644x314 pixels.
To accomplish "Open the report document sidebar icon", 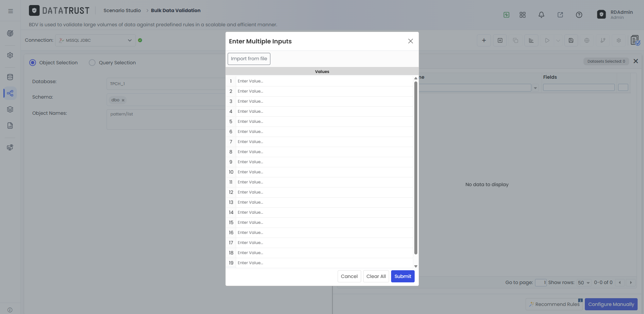I will [x=10, y=126].
